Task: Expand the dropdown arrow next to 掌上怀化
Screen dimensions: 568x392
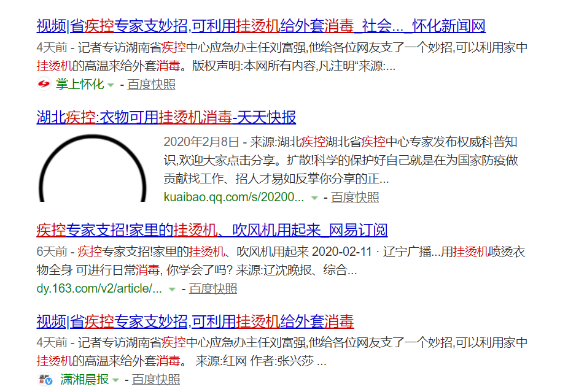Action: pos(111,85)
